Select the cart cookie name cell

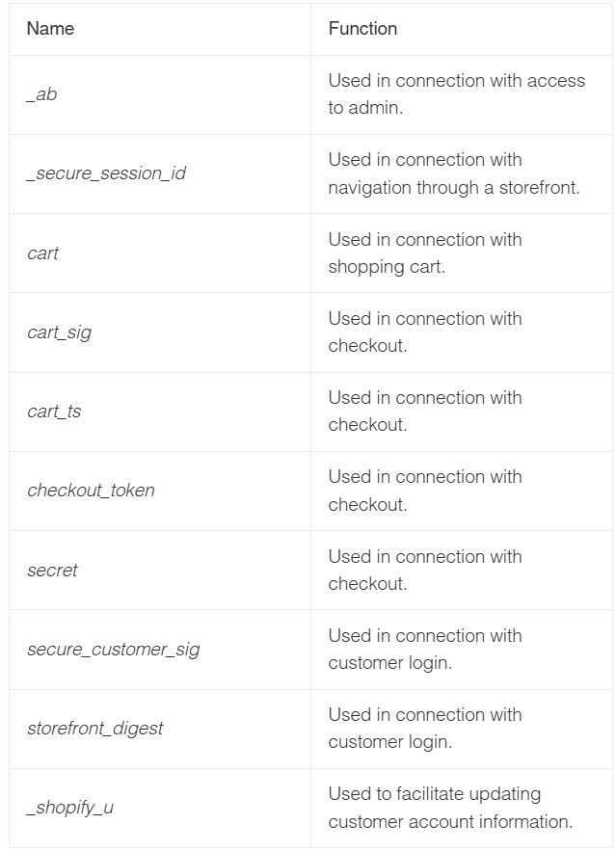pyautogui.click(x=160, y=253)
